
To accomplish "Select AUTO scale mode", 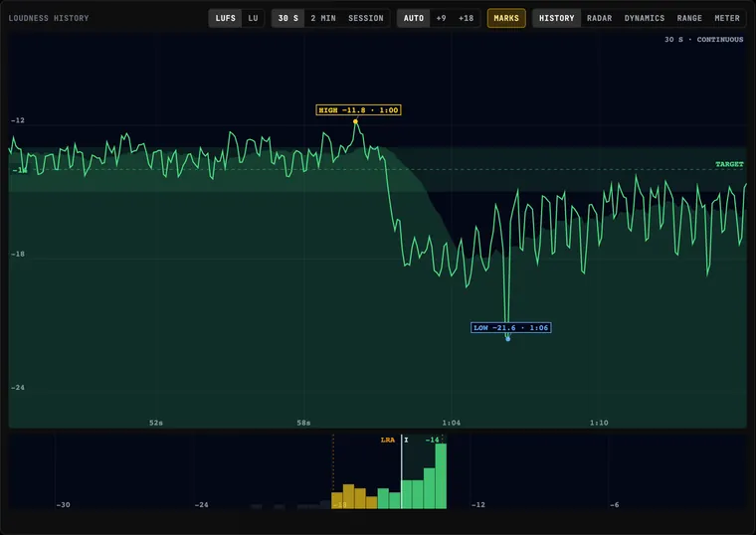I will tap(413, 18).
